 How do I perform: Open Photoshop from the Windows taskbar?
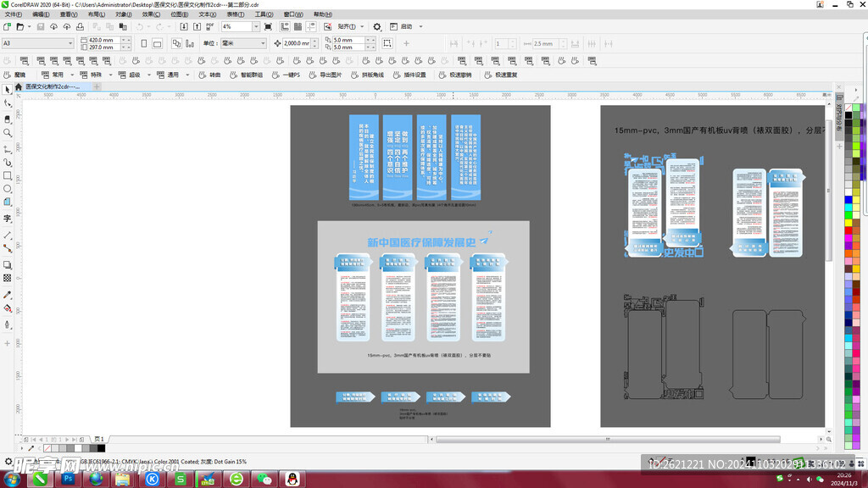[x=68, y=479]
